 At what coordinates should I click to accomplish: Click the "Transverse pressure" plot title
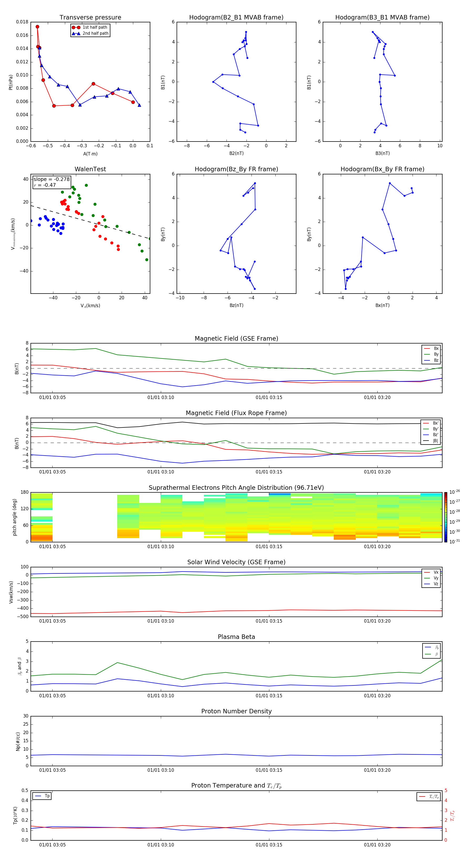coord(90,18)
